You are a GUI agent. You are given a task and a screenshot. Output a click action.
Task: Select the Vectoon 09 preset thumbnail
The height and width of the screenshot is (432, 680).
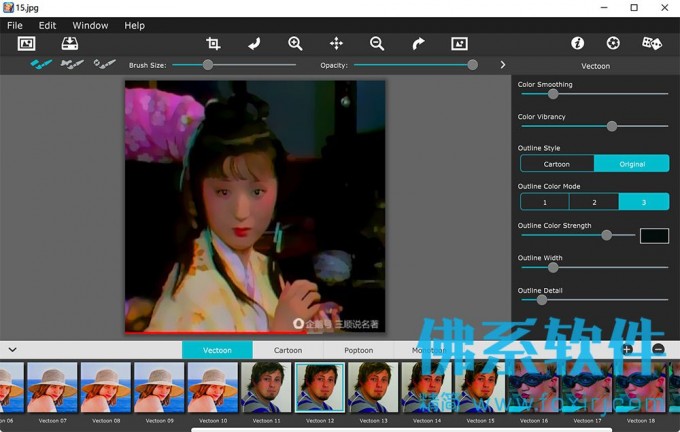click(159, 387)
